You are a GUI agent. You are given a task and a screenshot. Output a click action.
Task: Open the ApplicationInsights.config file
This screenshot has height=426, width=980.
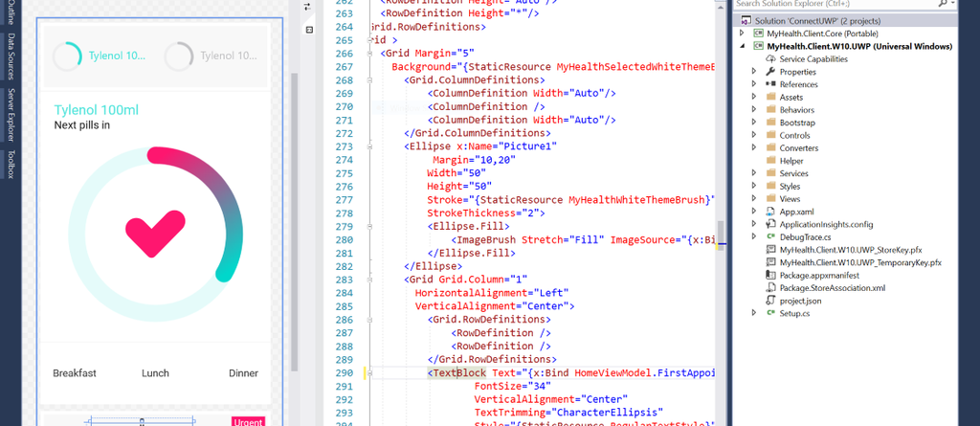826,223
